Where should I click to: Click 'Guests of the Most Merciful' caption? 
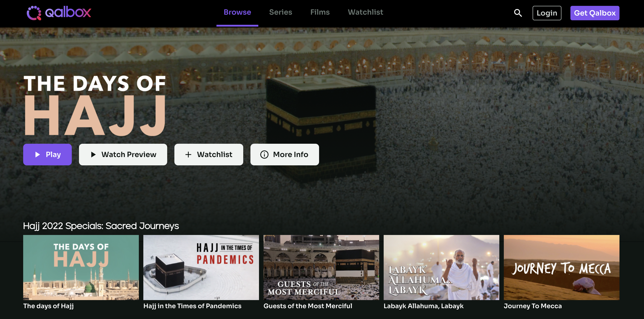[308, 306]
